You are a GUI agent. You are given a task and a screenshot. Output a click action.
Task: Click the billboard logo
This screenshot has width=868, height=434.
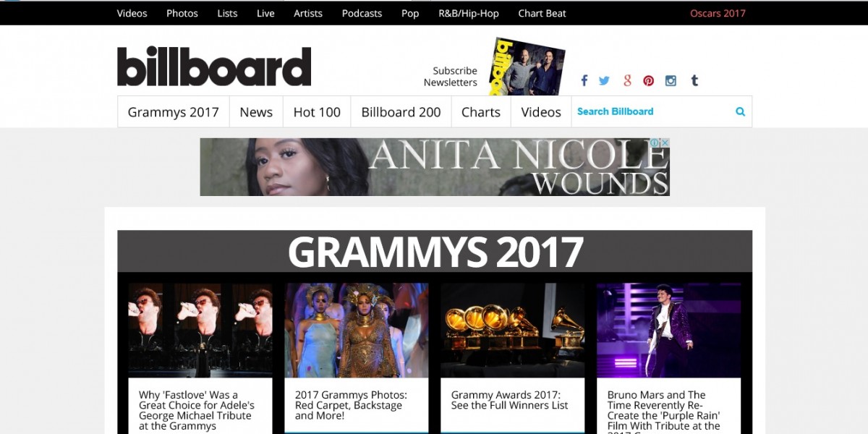coord(214,67)
